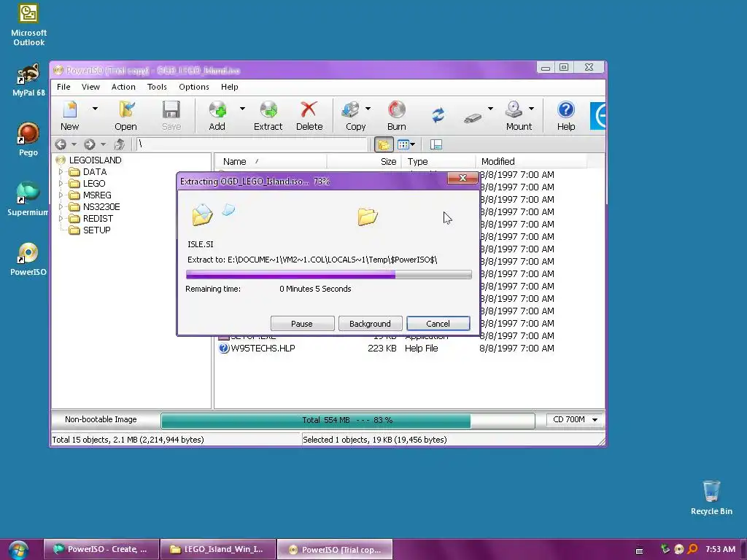Click the convert arrows toolbar icon
The height and width of the screenshot is (560, 747).
[x=438, y=114]
